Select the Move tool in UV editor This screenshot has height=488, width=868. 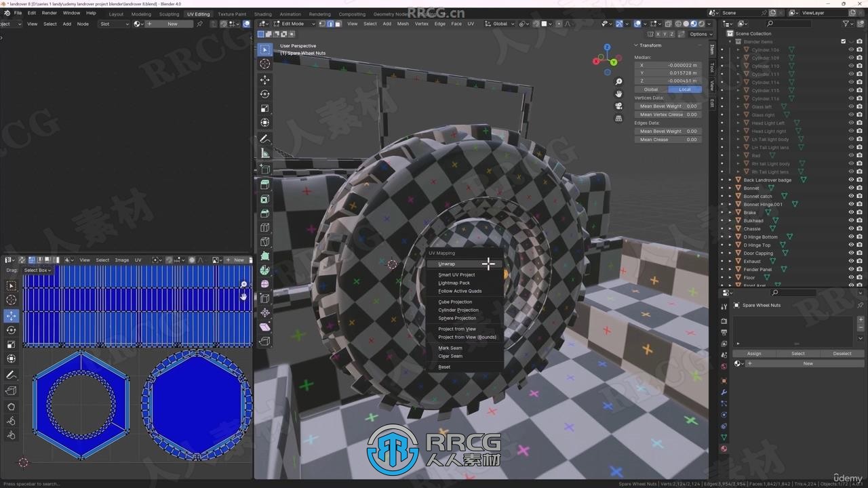pyautogui.click(x=11, y=316)
